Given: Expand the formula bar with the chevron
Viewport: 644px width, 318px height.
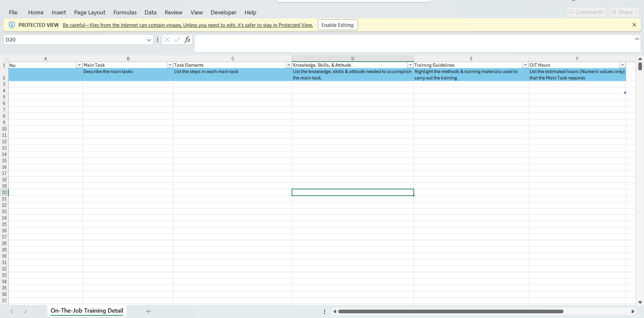Looking at the screenshot, I should click(x=637, y=39).
